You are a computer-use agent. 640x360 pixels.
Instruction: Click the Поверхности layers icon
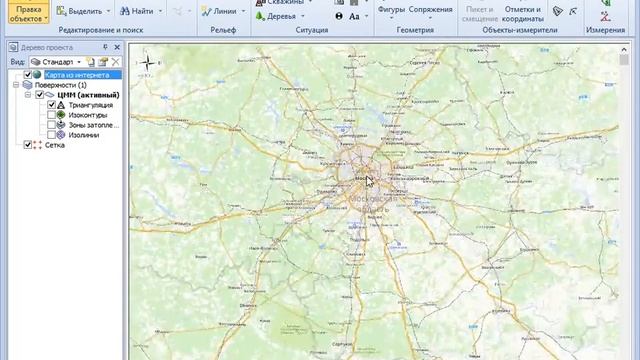coord(27,85)
